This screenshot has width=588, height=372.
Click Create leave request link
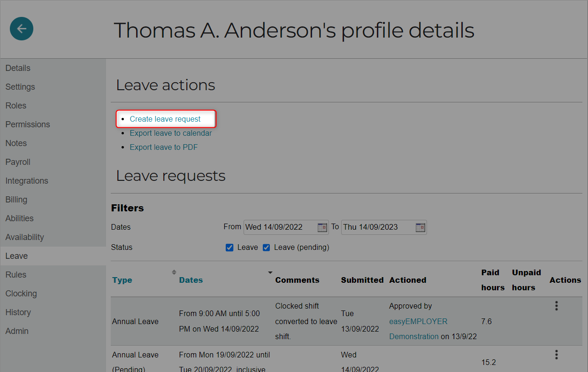pos(165,119)
